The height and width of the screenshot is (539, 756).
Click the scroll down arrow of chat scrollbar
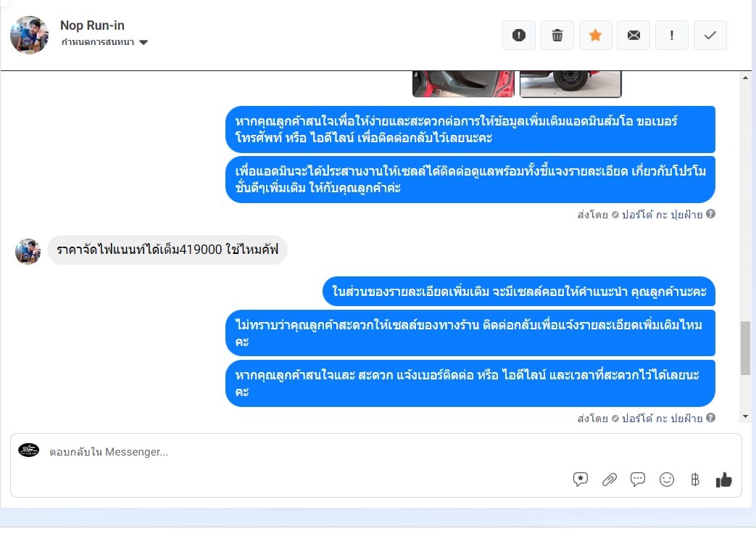745,416
